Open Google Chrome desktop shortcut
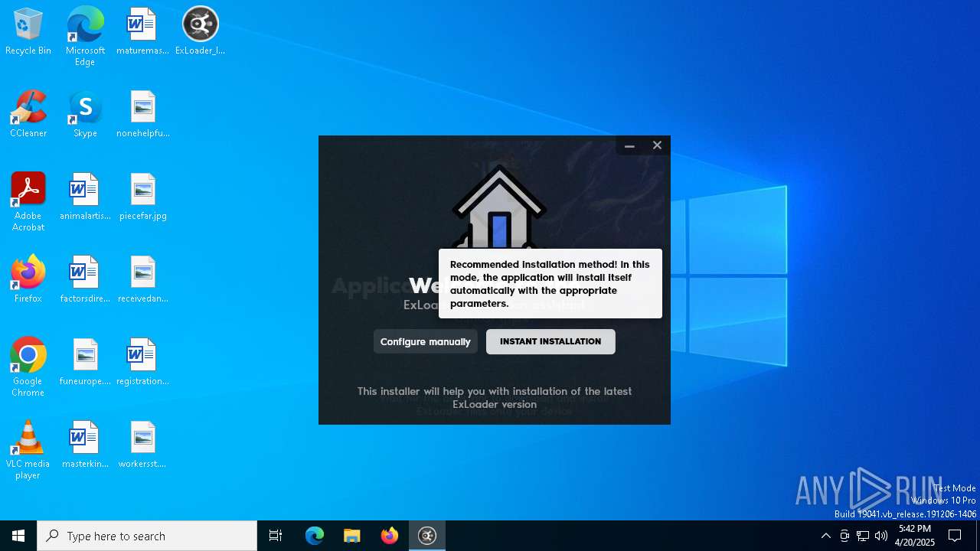Image resolution: width=980 pixels, height=551 pixels. click(28, 367)
